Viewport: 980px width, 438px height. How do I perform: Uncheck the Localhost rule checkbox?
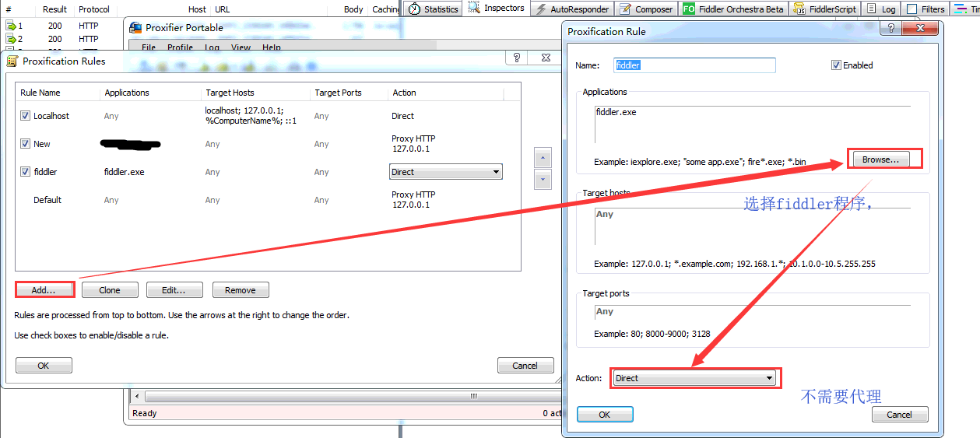coord(26,116)
